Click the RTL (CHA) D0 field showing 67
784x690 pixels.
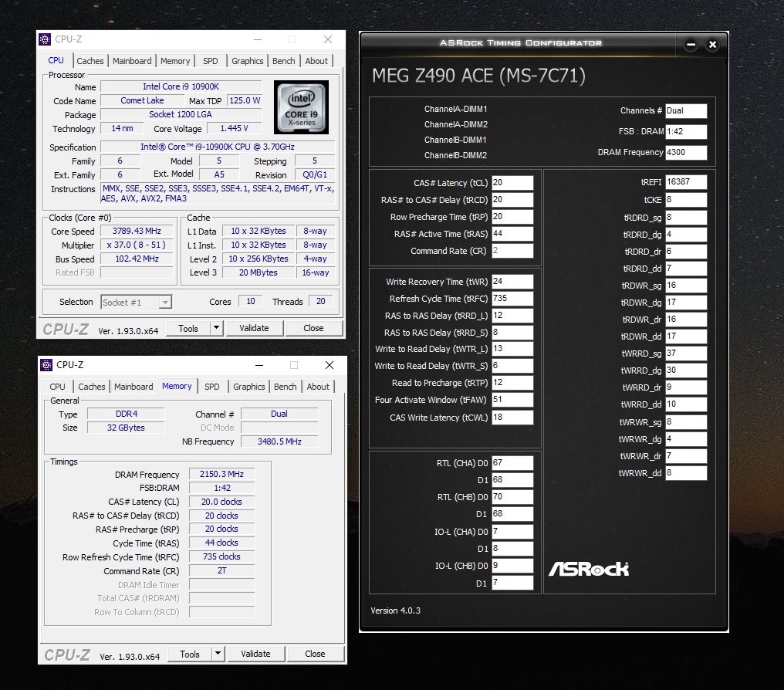coord(512,462)
